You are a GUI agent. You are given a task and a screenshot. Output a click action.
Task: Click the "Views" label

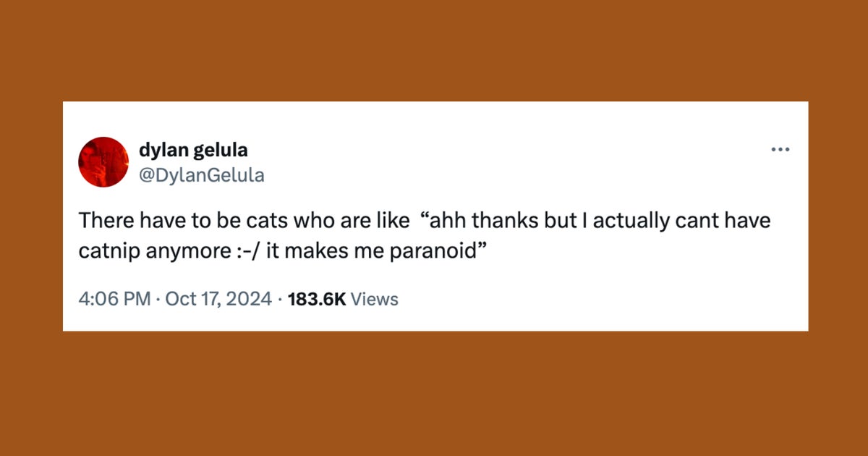click(x=374, y=298)
